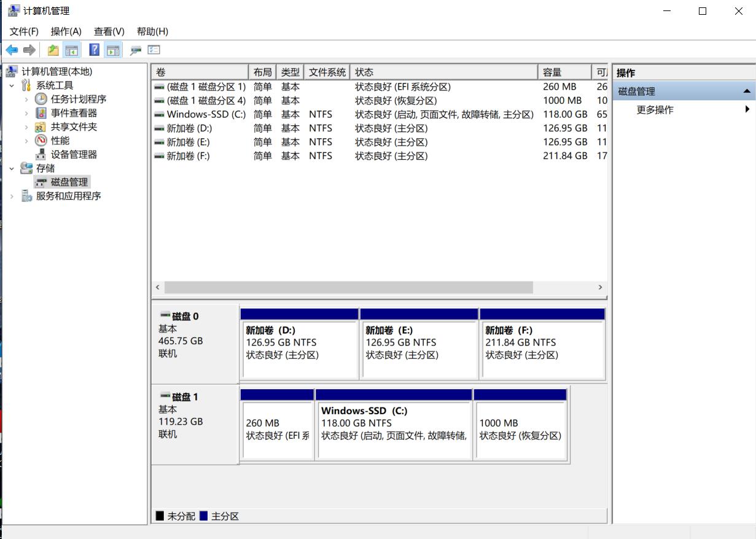Expand Services and Applications node

[12, 196]
